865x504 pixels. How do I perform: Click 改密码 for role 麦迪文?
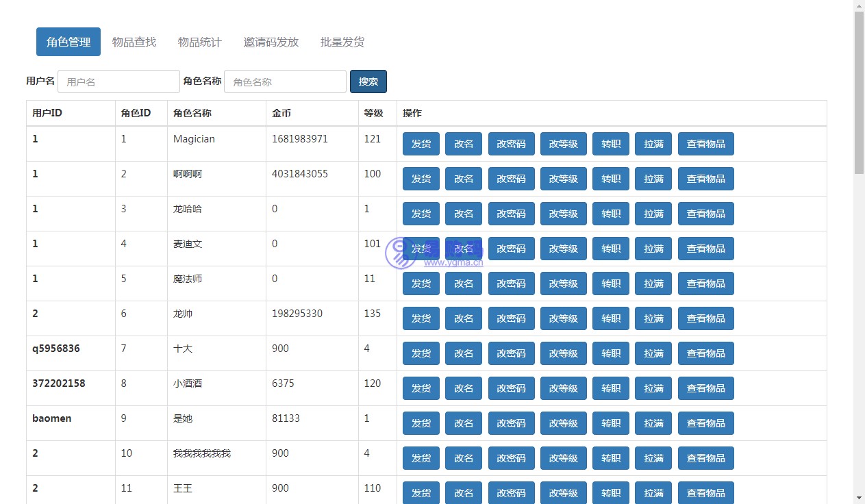pos(511,248)
